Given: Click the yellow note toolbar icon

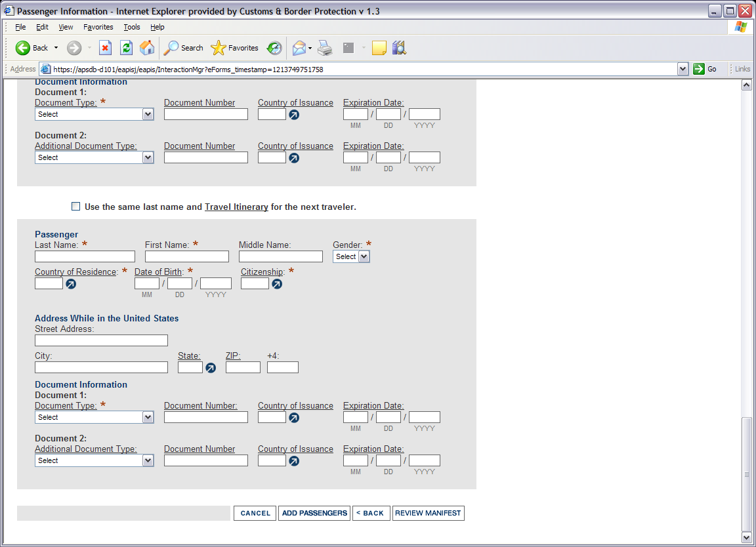Looking at the screenshot, I should click(379, 48).
